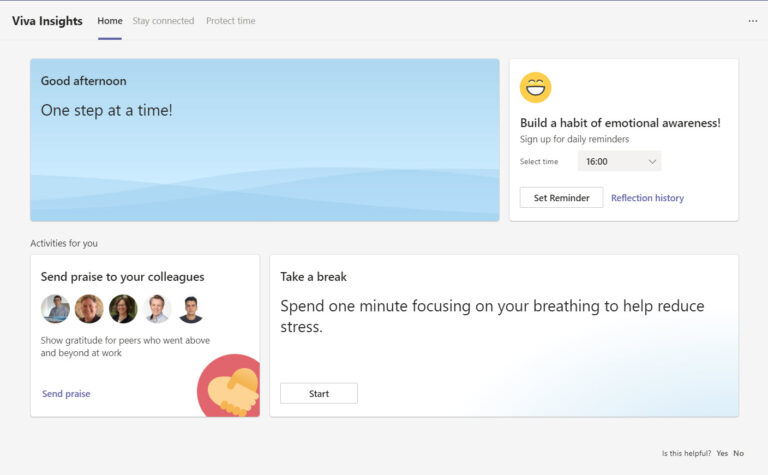
Task: Click the Is this helpful? prompt text
Action: pyautogui.click(x=686, y=453)
